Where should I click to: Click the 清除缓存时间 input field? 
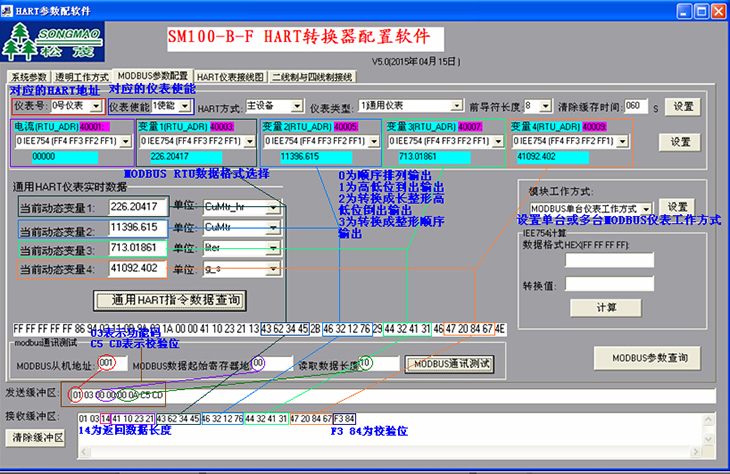click(635, 106)
